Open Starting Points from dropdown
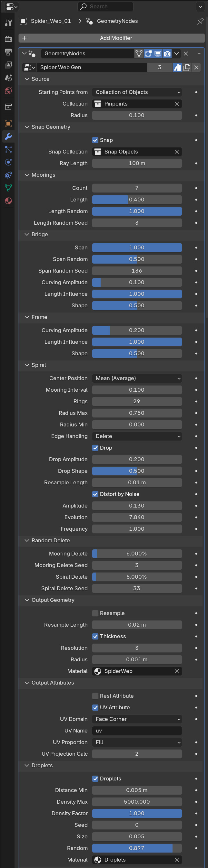 click(x=137, y=92)
